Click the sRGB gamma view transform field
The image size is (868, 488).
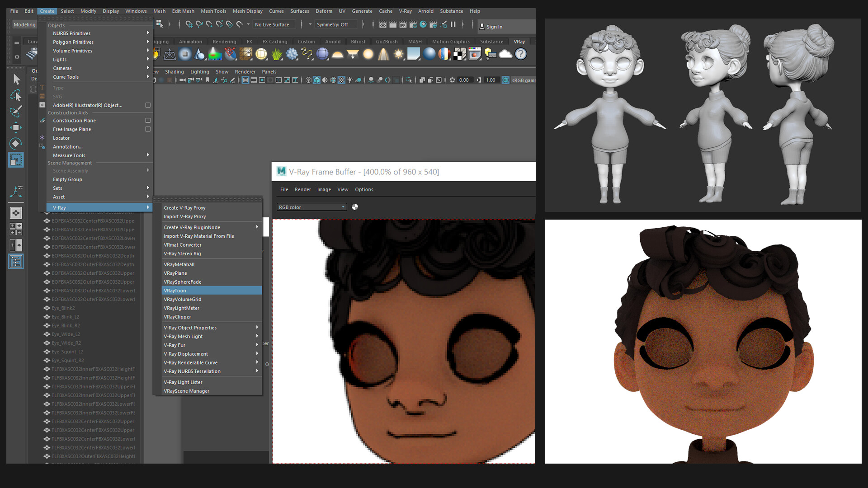point(523,80)
